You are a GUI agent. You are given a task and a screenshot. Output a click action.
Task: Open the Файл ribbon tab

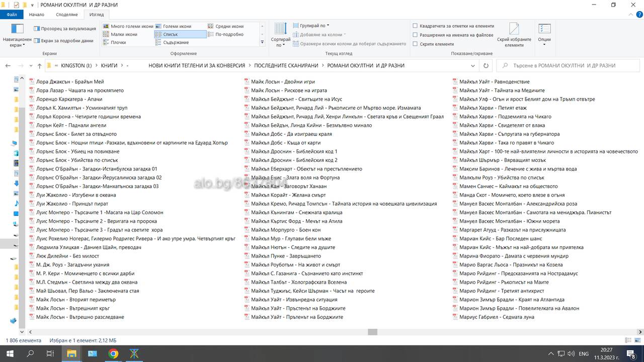(x=12, y=15)
